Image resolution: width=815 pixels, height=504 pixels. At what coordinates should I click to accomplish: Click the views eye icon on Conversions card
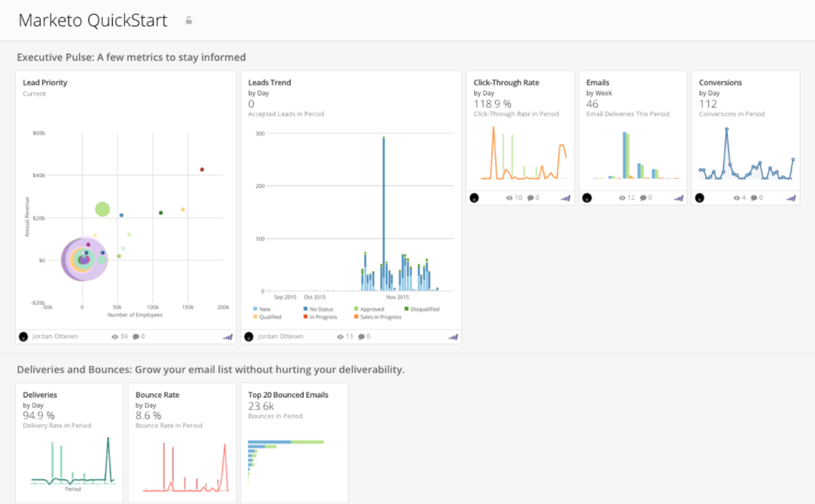(737, 198)
